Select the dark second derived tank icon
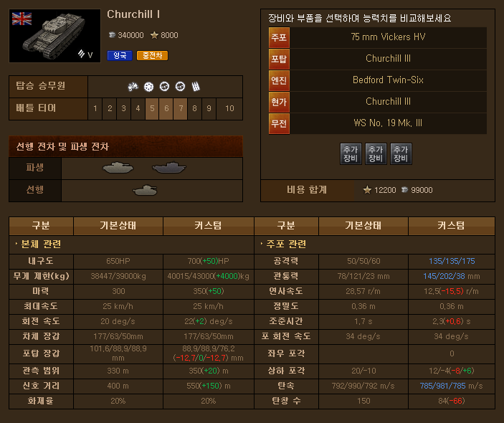The width and height of the screenshot is (504, 423). (x=169, y=168)
